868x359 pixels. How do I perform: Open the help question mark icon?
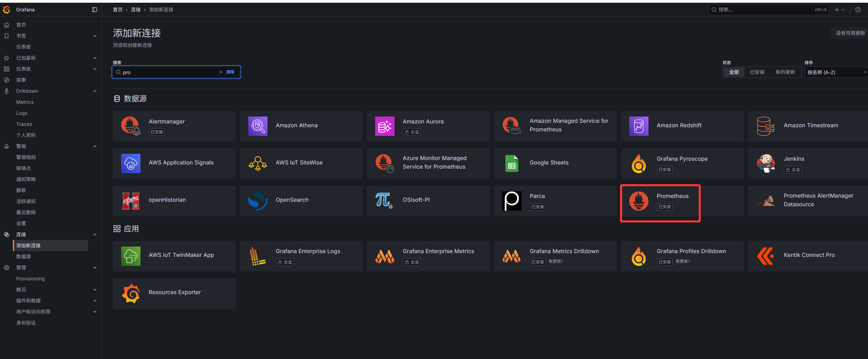858,10
